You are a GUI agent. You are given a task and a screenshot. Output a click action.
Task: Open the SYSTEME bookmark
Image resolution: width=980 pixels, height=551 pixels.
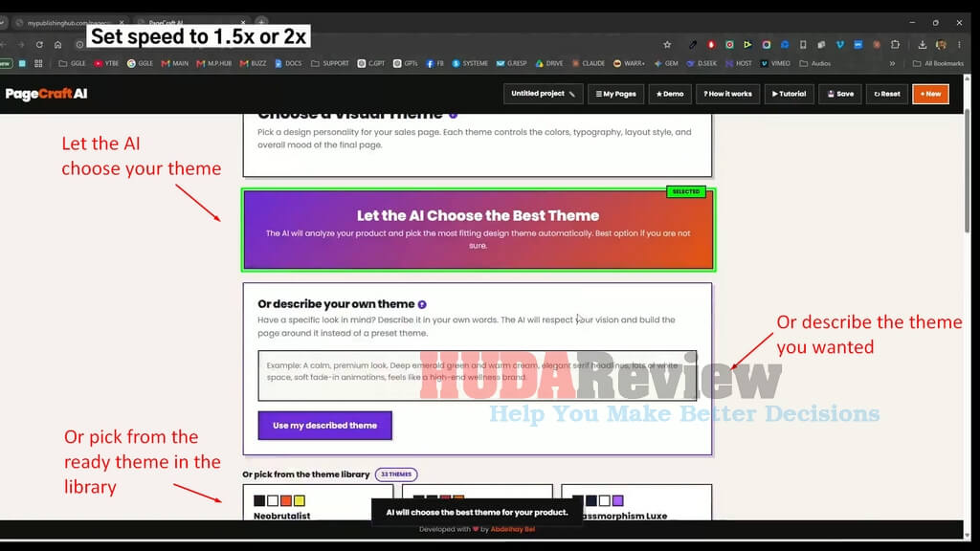click(470, 63)
